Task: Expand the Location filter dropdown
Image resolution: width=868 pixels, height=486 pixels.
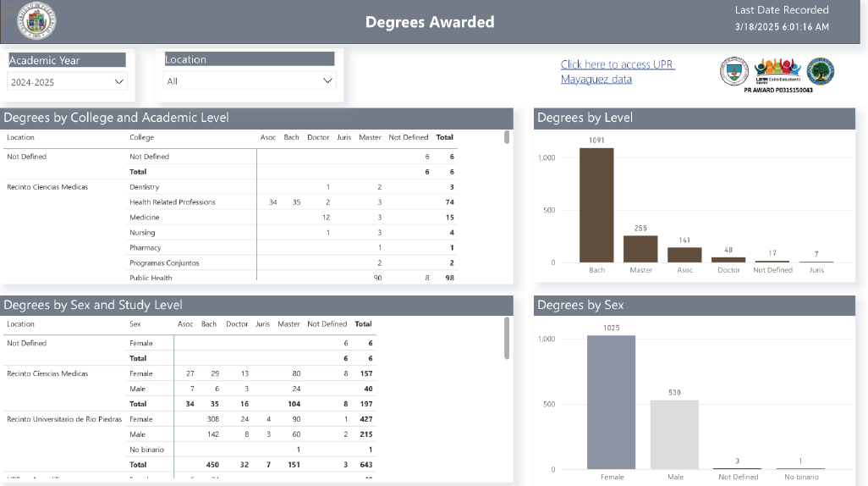Action: click(x=250, y=81)
